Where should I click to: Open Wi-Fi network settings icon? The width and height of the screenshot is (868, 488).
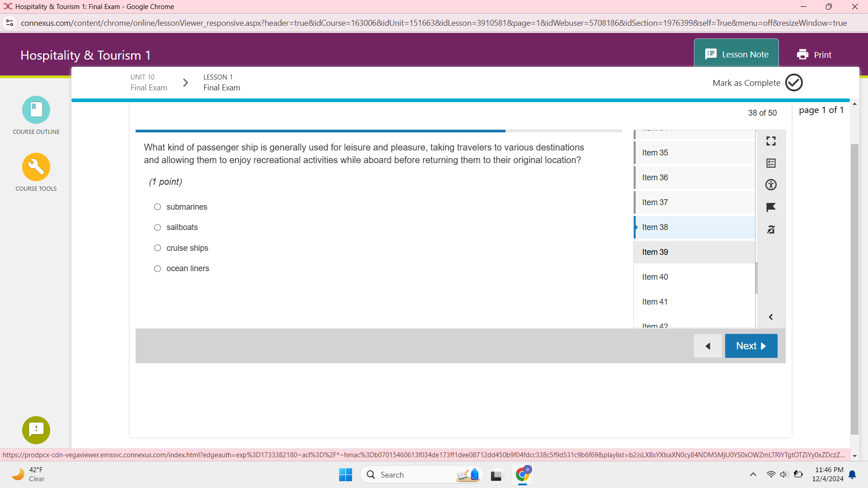(x=771, y=474)
